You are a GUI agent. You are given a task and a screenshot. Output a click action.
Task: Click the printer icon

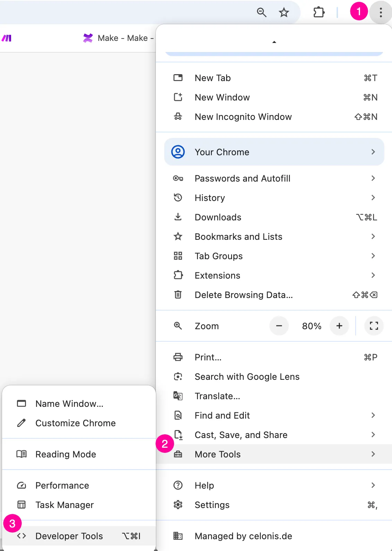[x=178, y=357]
